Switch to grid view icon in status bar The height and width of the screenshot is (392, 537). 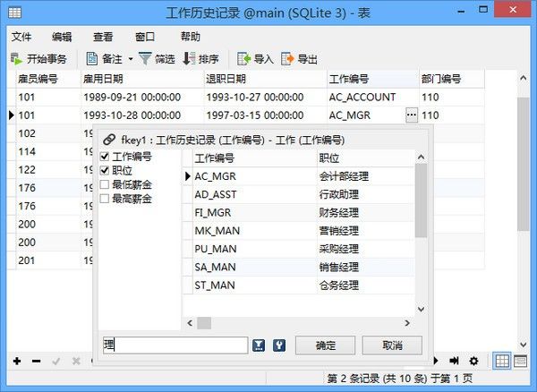pyautogui.click(x=502, y=361)
